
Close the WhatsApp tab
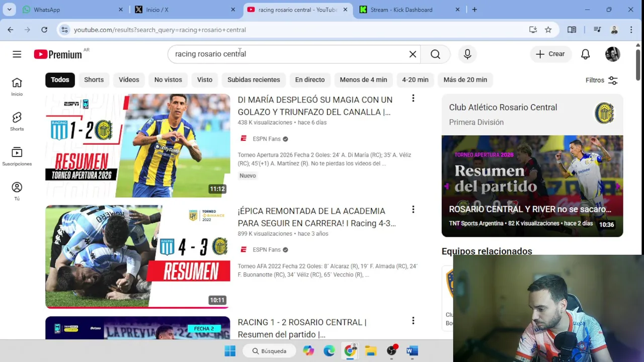pos(121,10)
